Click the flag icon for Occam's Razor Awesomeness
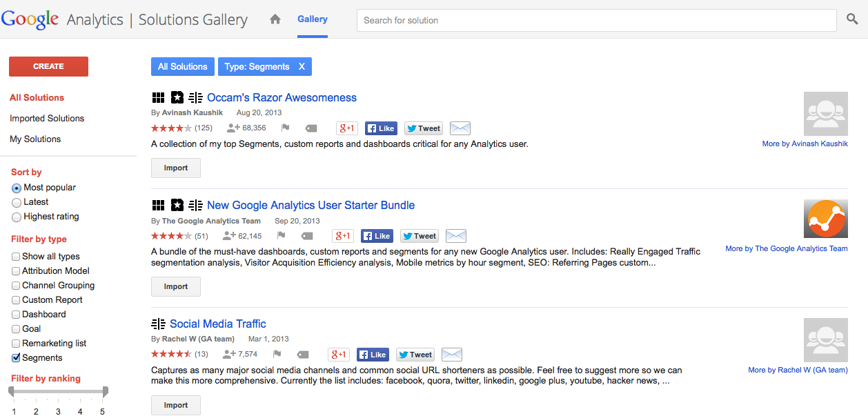 click(x=285, y=128)
